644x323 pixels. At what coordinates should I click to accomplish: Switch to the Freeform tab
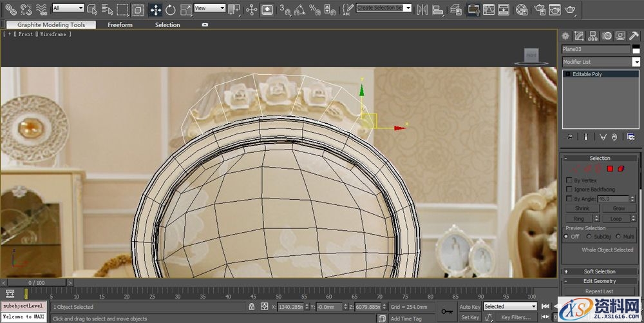coord(120,24)
